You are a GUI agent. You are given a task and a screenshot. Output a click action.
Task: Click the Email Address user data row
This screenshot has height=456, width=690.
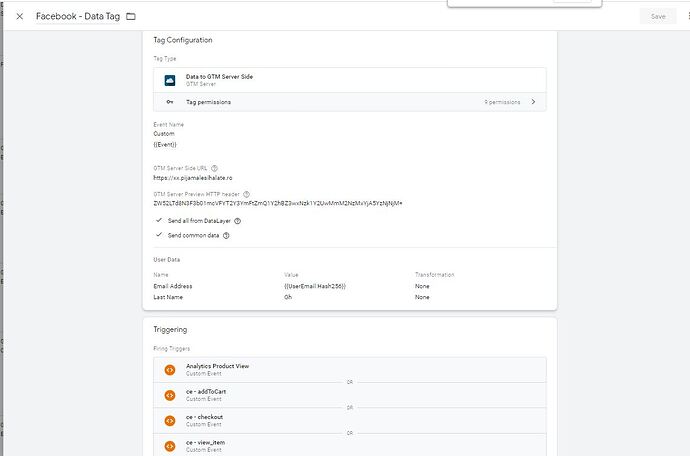click(x=350, y=286)
